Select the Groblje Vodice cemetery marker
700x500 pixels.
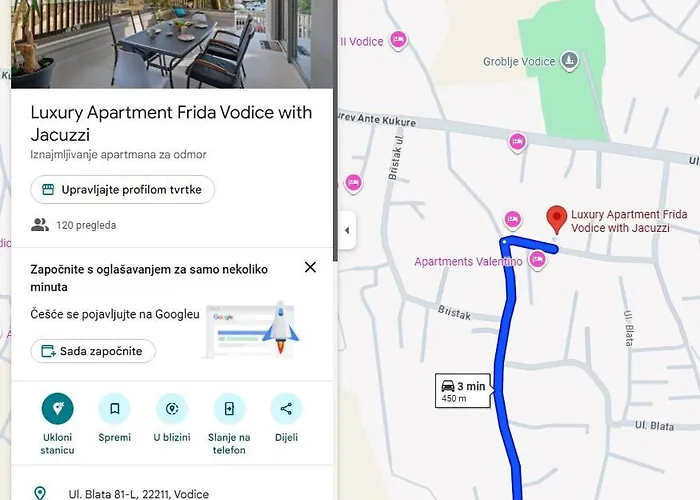click(569, 60)
